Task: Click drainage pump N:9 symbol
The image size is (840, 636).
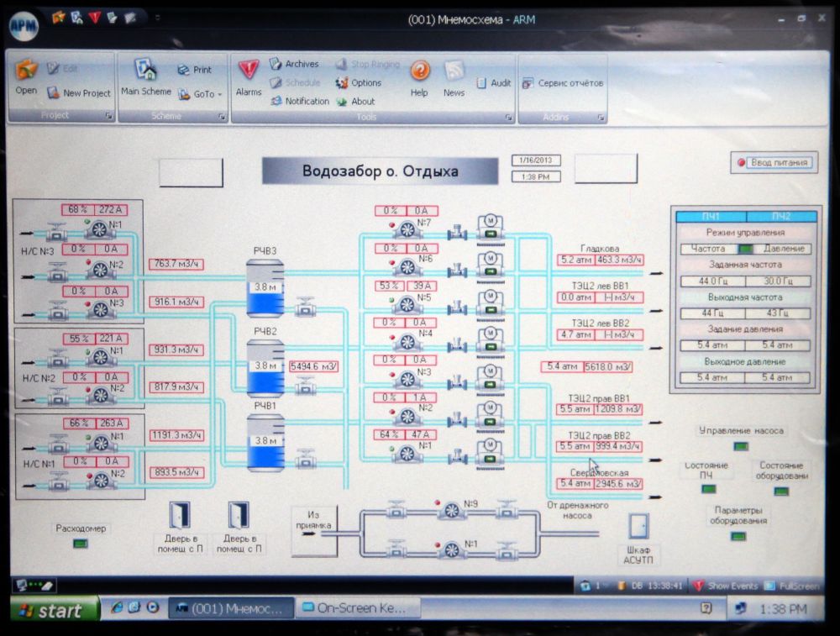Action: tap(452, 510)
